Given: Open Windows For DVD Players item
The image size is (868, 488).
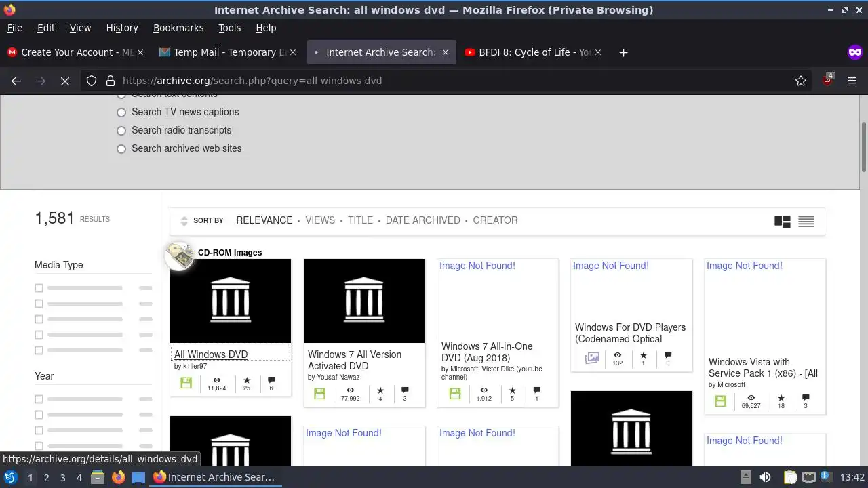Looking at the screenshot, I should 630,333.
